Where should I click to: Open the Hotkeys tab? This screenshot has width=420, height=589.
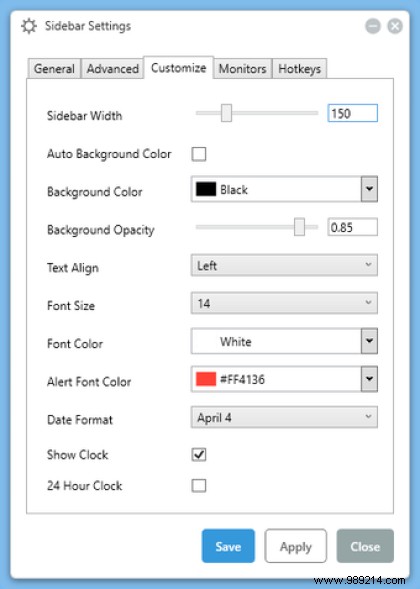pos(299,69)
